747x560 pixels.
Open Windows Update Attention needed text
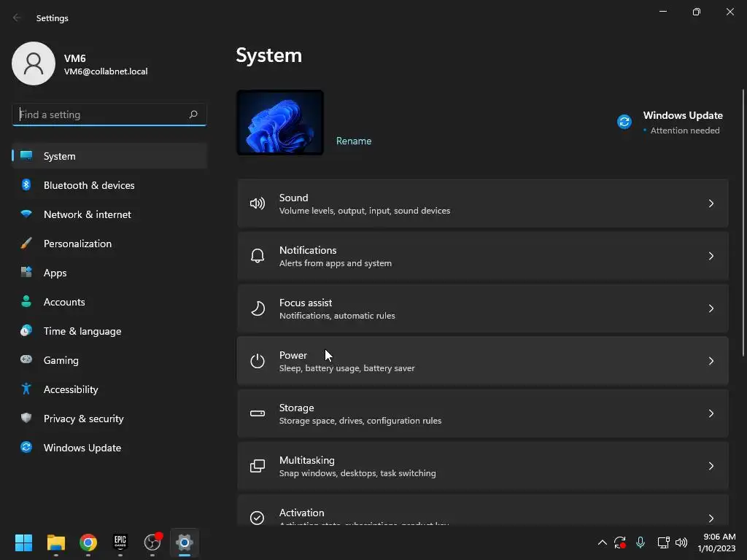pyautogui.click(x=684, y=131)
